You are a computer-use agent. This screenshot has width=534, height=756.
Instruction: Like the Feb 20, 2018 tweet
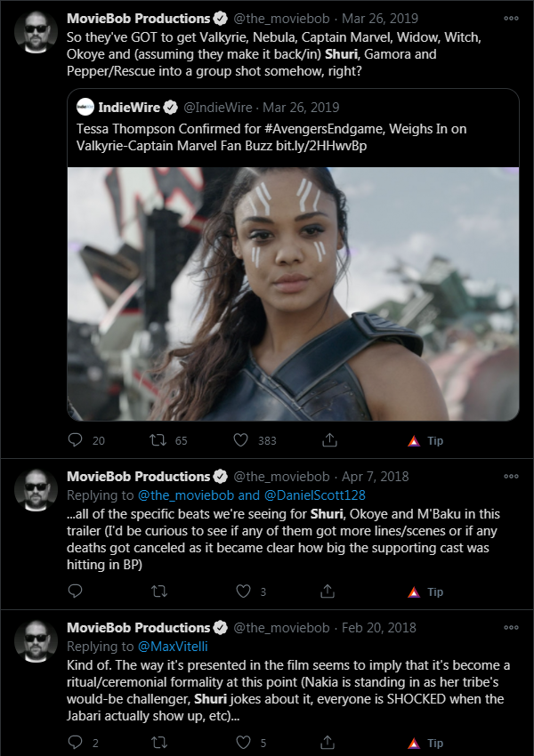243,742
